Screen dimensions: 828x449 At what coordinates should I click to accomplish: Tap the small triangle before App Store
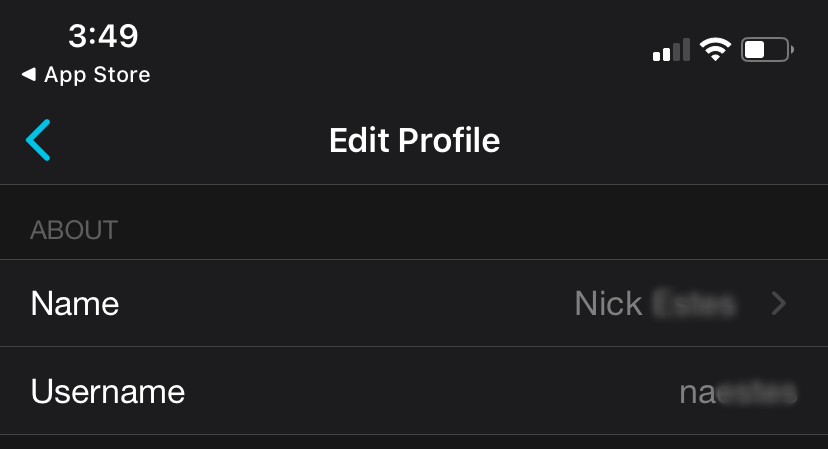coord(28,75)
